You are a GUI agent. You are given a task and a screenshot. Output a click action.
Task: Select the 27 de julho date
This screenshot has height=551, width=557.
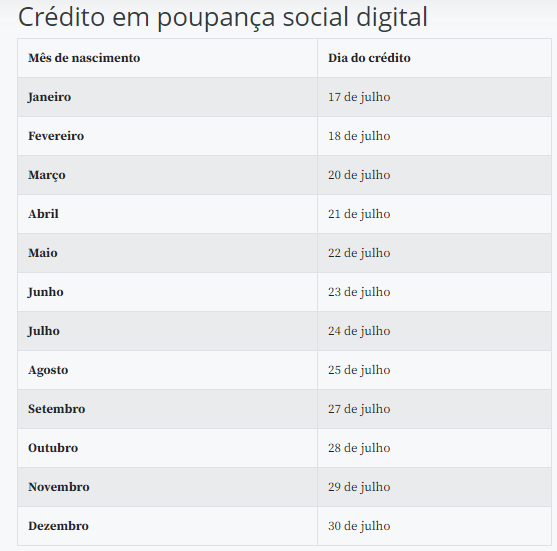pyautogui.click(x=359, y=409)
